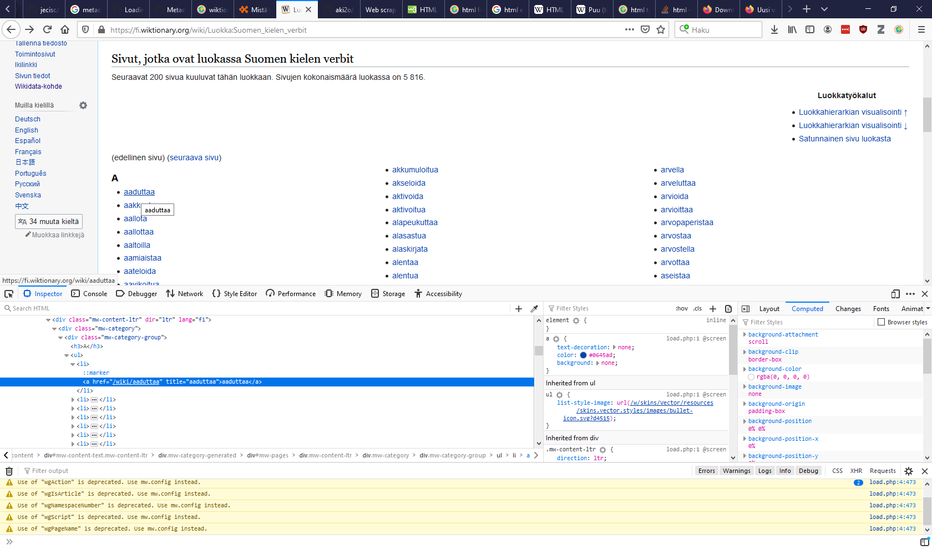932x560 pixels.
Task: Click the add new rule plus icon
Action: pos(713,309)
